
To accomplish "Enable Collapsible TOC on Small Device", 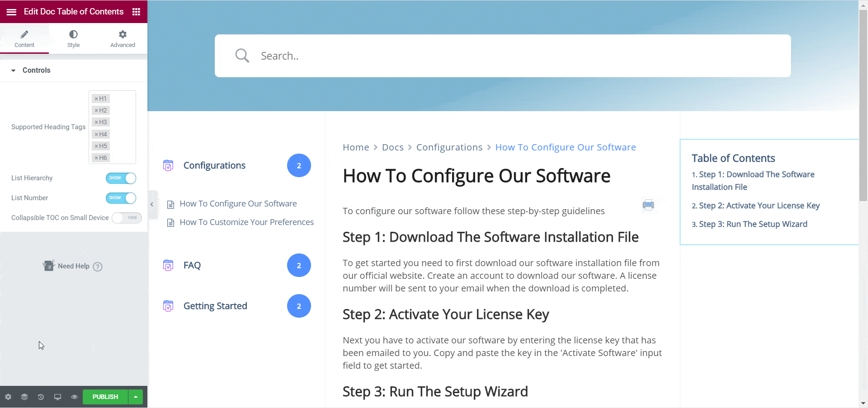I will coord(127,218).
